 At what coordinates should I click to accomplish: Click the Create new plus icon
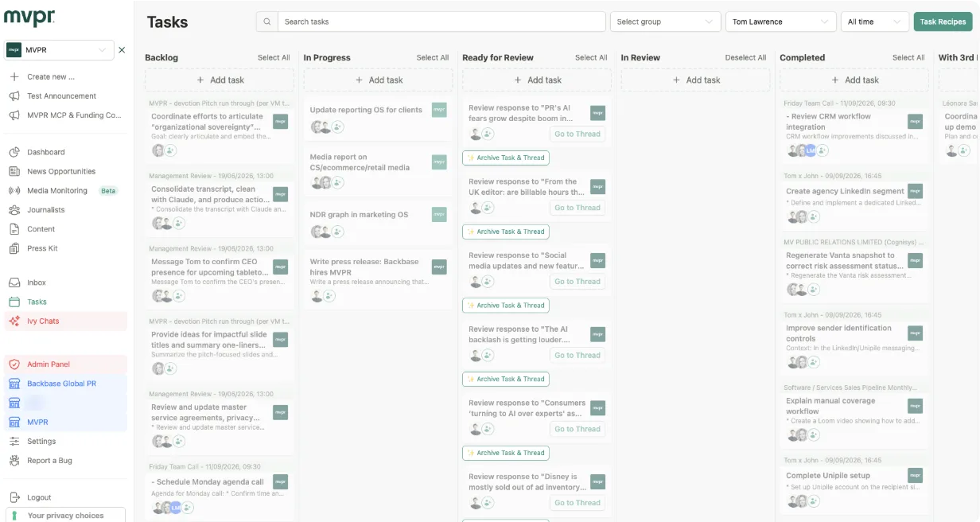[14, 77]
